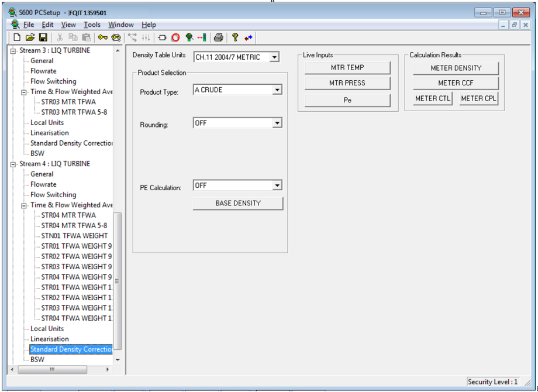Click the yellow key login icon
Screen dimensions: 538x392
pyautogui.click(x=102, y=37)
